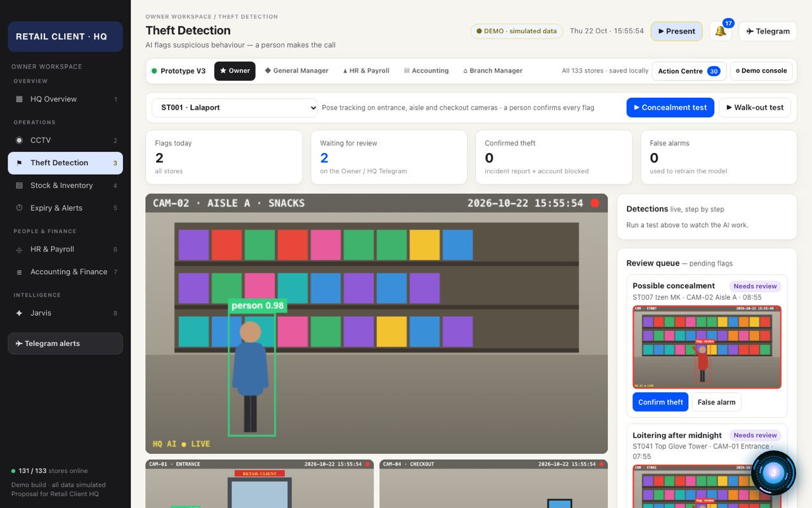Click the Needs review badge on Loitering after midnight

755,436
